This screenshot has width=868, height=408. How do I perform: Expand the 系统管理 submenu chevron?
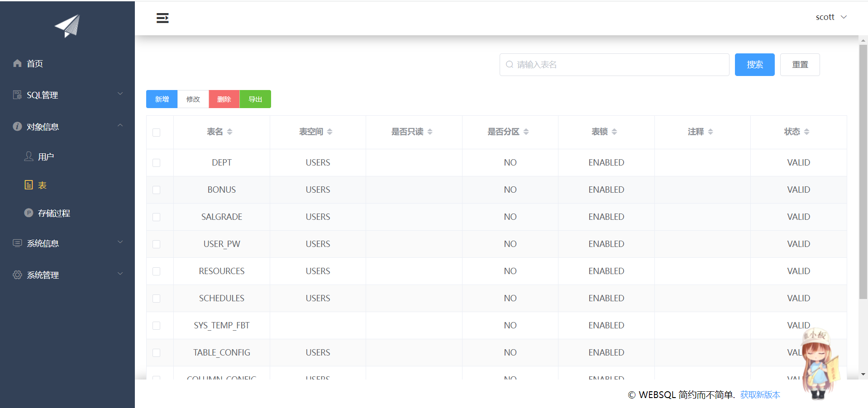(120, 274)
